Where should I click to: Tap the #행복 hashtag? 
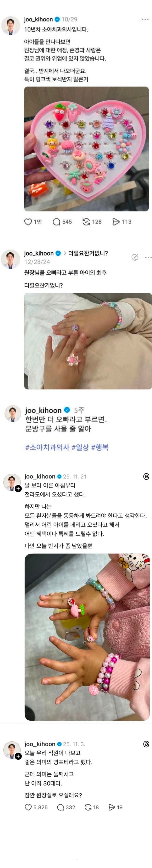click(100, 447)
